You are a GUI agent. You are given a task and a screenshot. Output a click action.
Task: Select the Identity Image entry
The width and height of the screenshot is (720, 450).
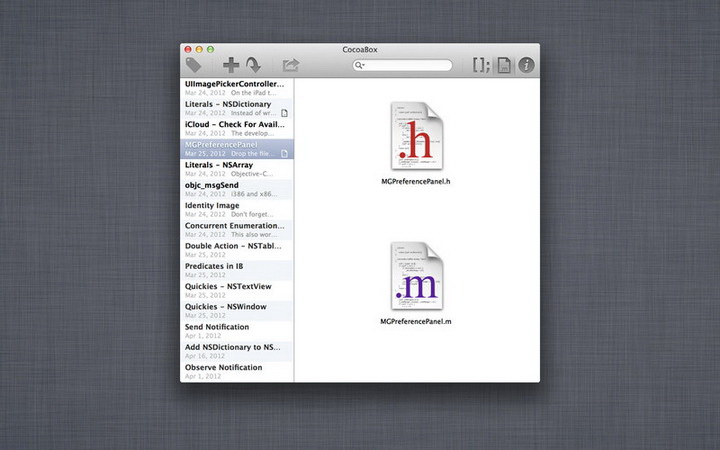(237, 209)
